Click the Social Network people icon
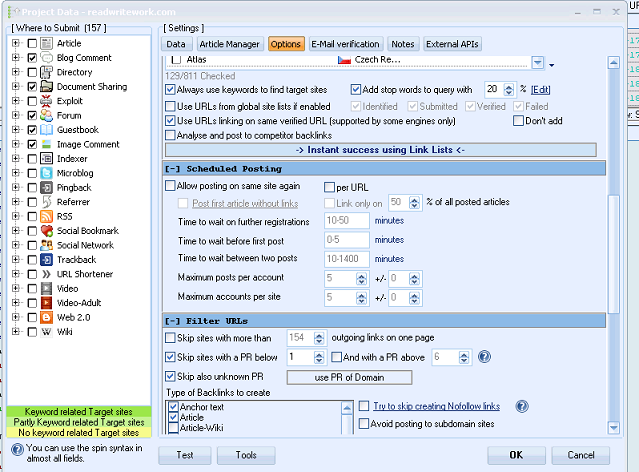This screenshot has height=472, width=639. (46, 245)
